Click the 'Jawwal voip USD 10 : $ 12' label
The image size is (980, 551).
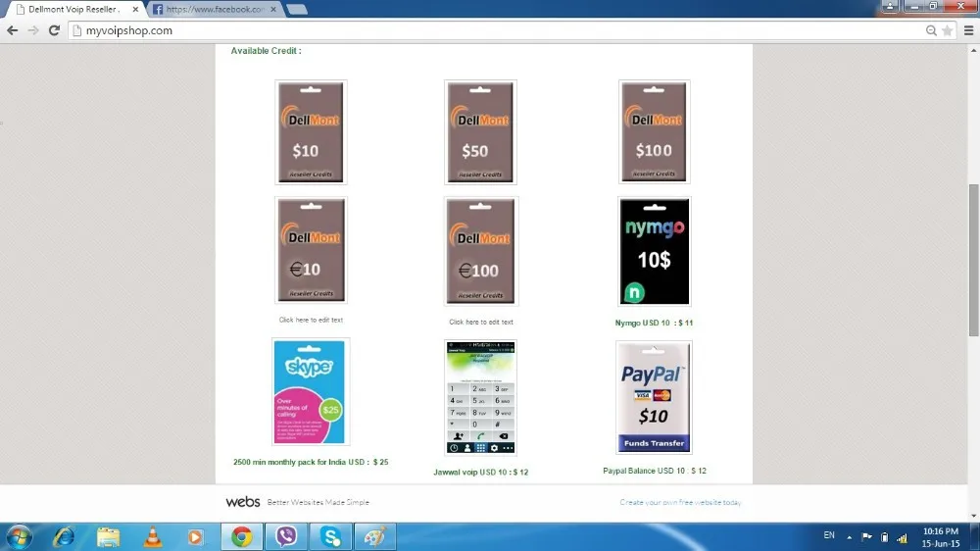pos(480,473)
